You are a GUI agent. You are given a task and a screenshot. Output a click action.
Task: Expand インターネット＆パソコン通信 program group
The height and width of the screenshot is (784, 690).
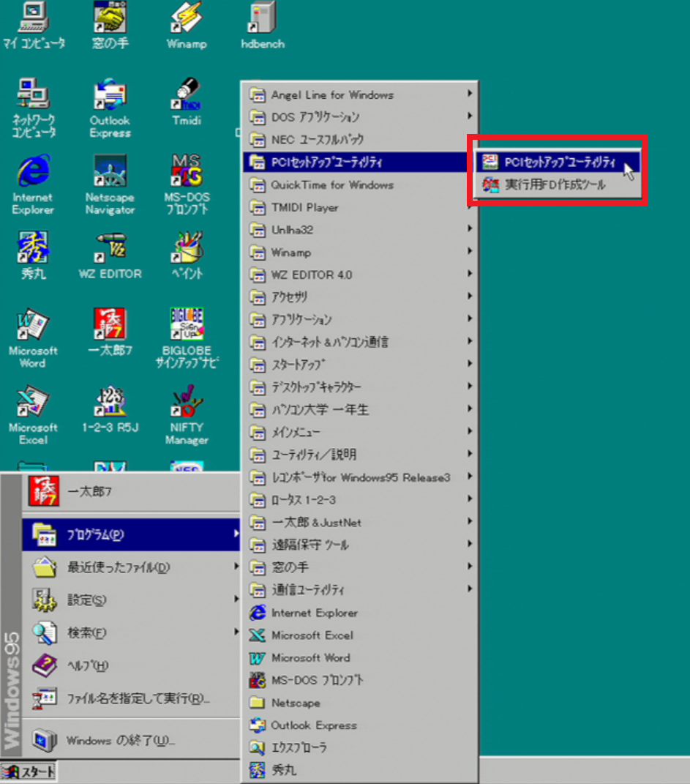click(360, 342)
